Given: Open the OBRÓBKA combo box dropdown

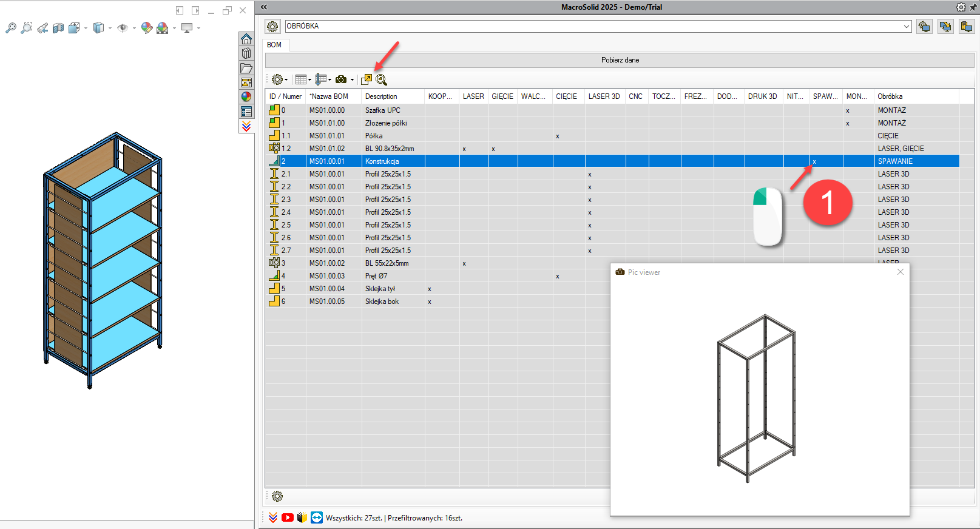Looking at the screenshot, I should click(907, 27).
